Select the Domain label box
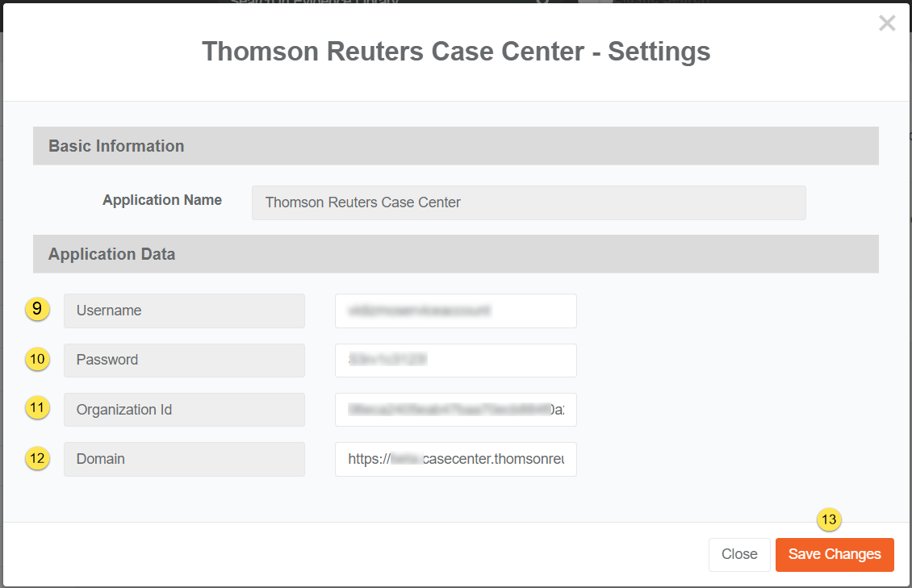Viewport: 912px width, 588px height. [x=184, y=459]
